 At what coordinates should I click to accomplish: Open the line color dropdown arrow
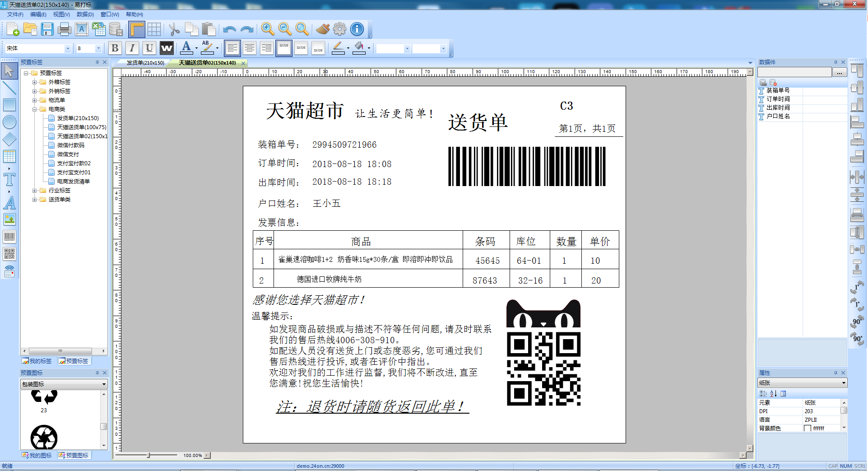point(348,48)
